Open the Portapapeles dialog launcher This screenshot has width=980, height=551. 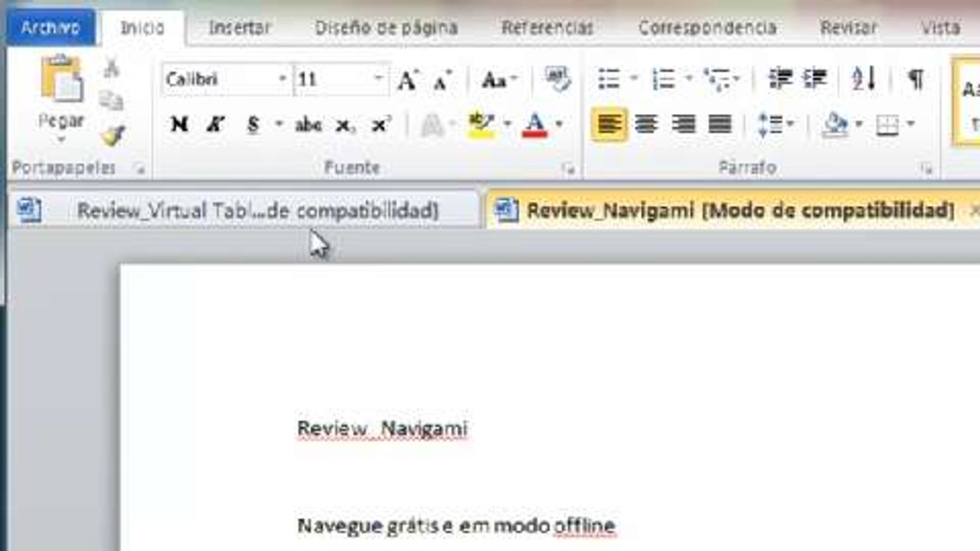coord(140,170)
